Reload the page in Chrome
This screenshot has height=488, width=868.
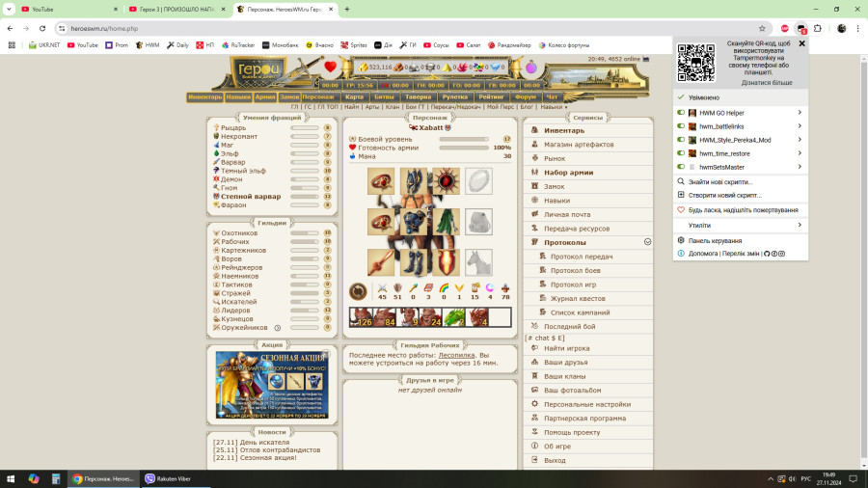coord(42,29)
